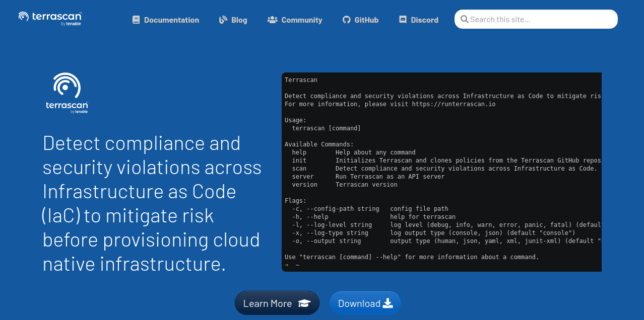The image size is (644, 320).
Task: Click the "-x, --log-type string" flag line
Action: point(433,233)
